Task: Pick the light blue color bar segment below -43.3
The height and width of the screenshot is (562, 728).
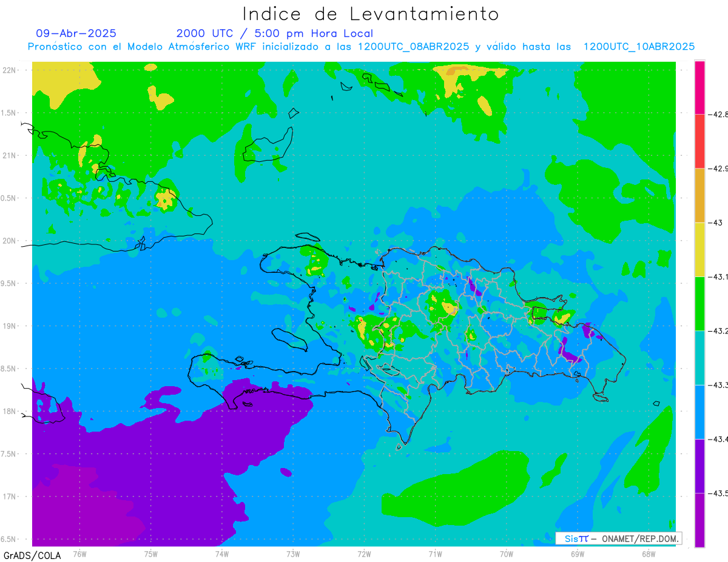Action: click(699, 412)
